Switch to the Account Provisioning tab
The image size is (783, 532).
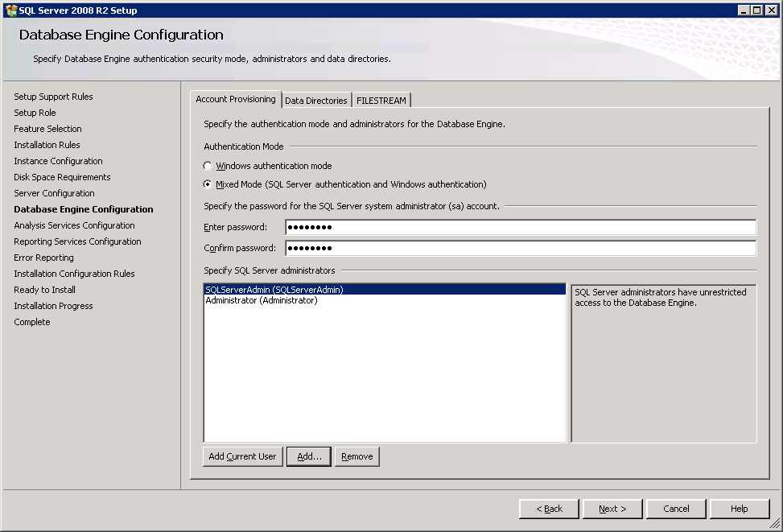click(x=236, y=99)
